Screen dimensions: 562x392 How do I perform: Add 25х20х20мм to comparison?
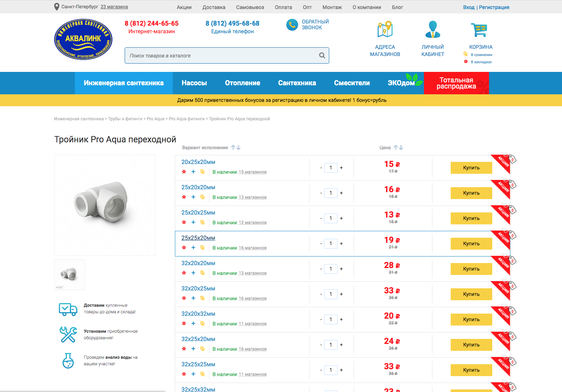click(202, 197)
